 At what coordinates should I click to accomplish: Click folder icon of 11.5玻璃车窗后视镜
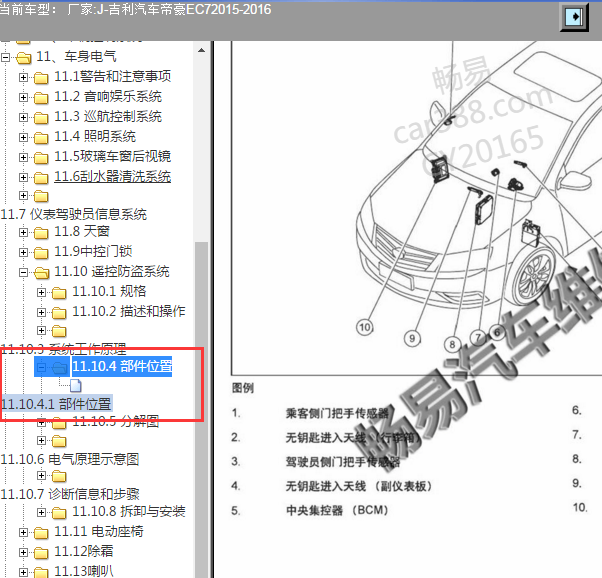coord(41,158)
